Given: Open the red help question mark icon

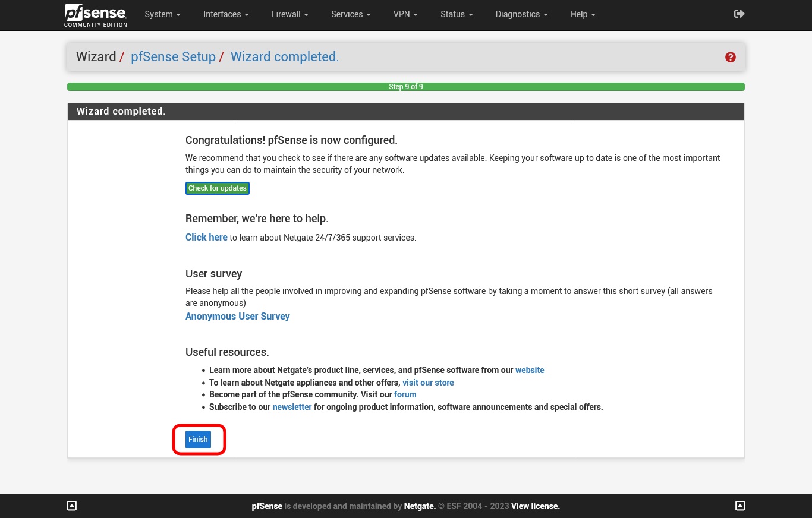Looking at the screenshot, I should coord(731,57).
